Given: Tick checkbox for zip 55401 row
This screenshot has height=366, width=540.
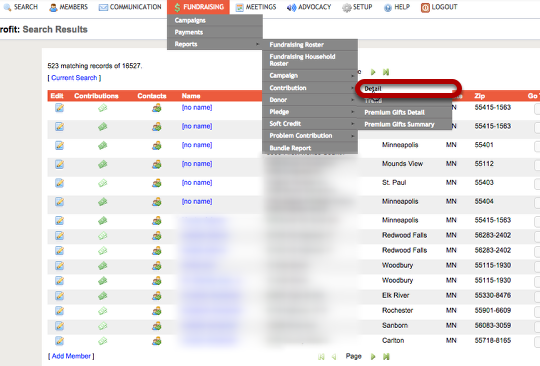Looking at the screenshot, I should 537,147.
